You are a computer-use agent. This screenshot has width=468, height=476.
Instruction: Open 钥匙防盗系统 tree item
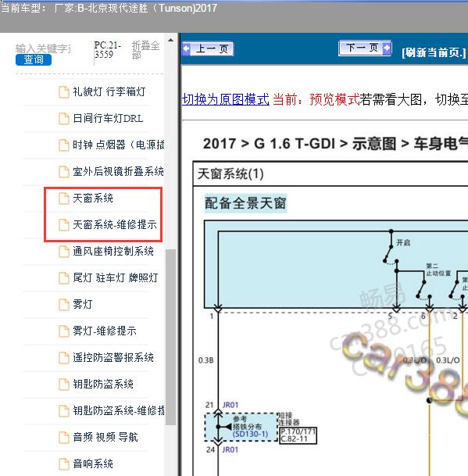pos(103,385)
